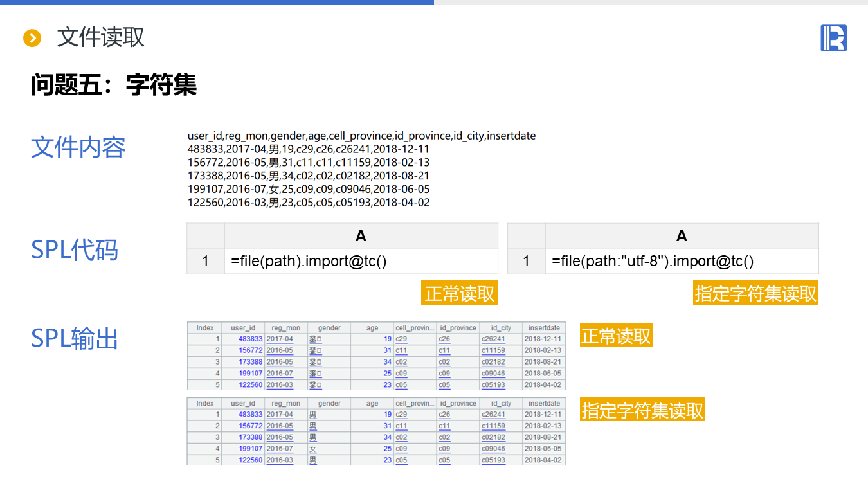This screenshot has width=868, height=488.
Task: Click the 文件内容 label
Action: pyautogui.click(x=78, y=148)
